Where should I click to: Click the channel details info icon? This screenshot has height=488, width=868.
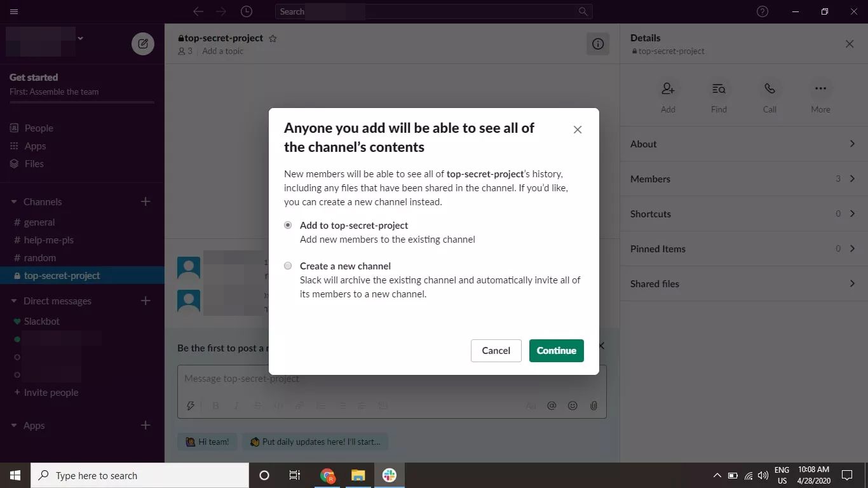(x=597, y=44)
